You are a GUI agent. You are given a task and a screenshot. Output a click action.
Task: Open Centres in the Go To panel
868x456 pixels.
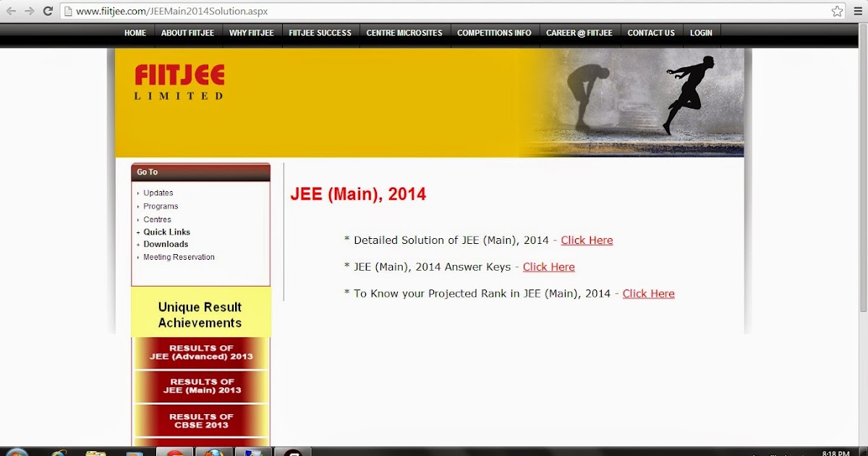tap(157, 219)
